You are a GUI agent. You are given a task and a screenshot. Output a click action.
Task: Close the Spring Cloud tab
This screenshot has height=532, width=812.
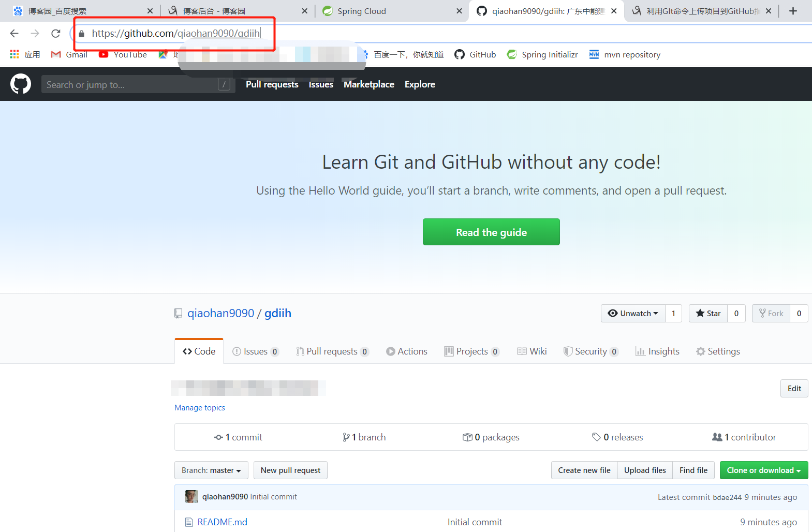459,11
